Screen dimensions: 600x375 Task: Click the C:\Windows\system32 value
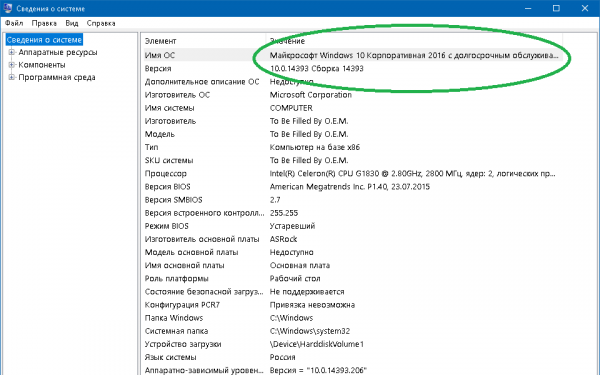tap(310, 331)
